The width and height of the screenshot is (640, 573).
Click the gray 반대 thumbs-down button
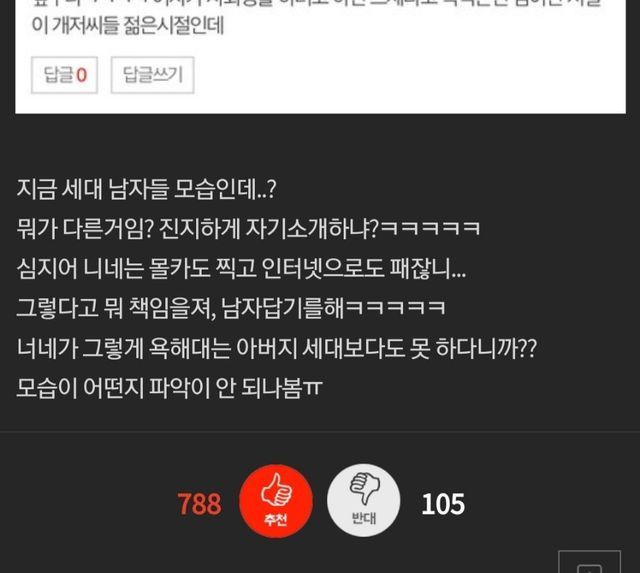tap(364, 500)
